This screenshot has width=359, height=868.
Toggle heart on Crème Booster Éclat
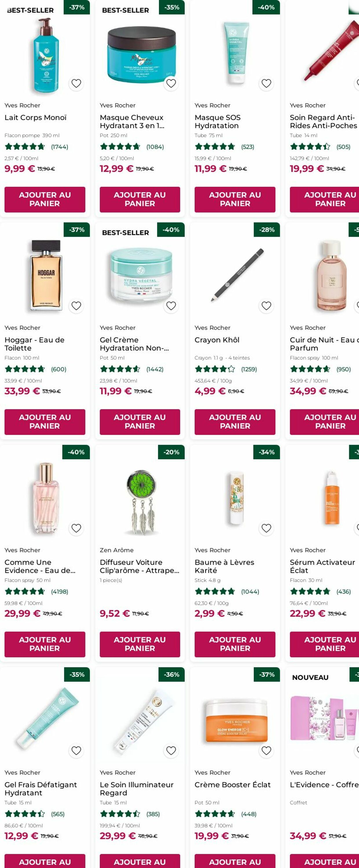(x=266, y=751)
